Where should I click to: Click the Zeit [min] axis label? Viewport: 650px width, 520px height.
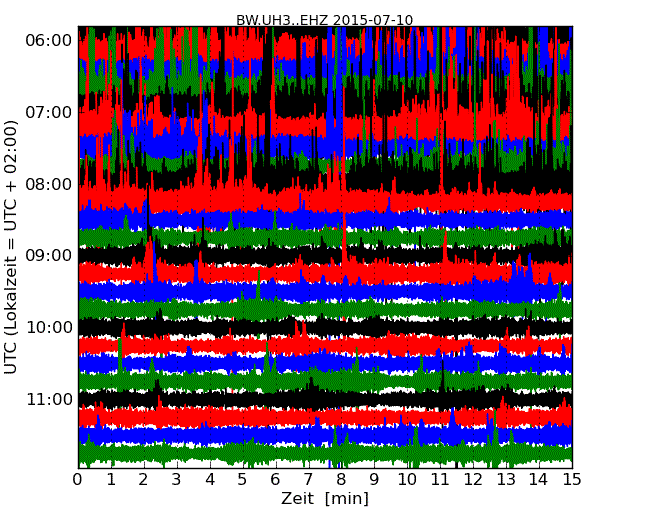pos(325,498)
